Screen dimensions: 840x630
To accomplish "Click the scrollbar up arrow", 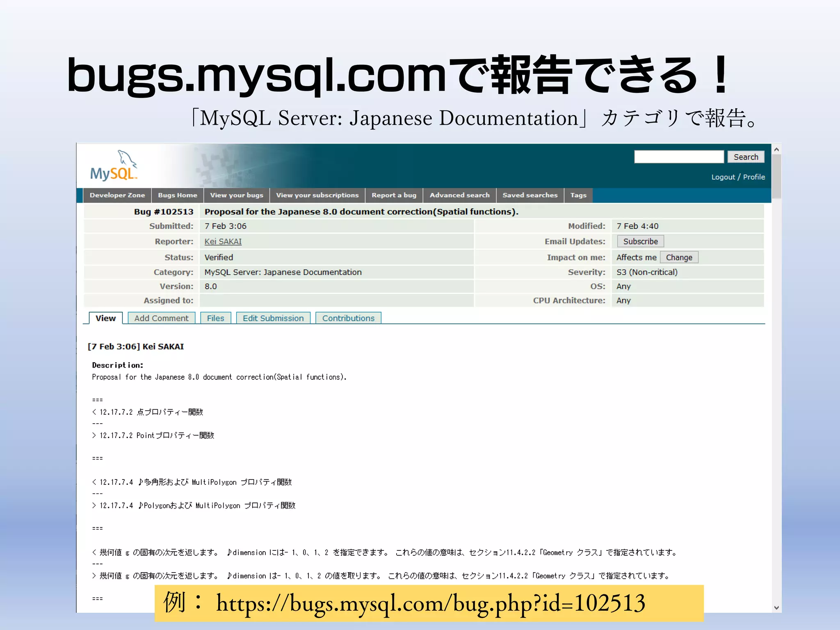I will click(776, 150).
